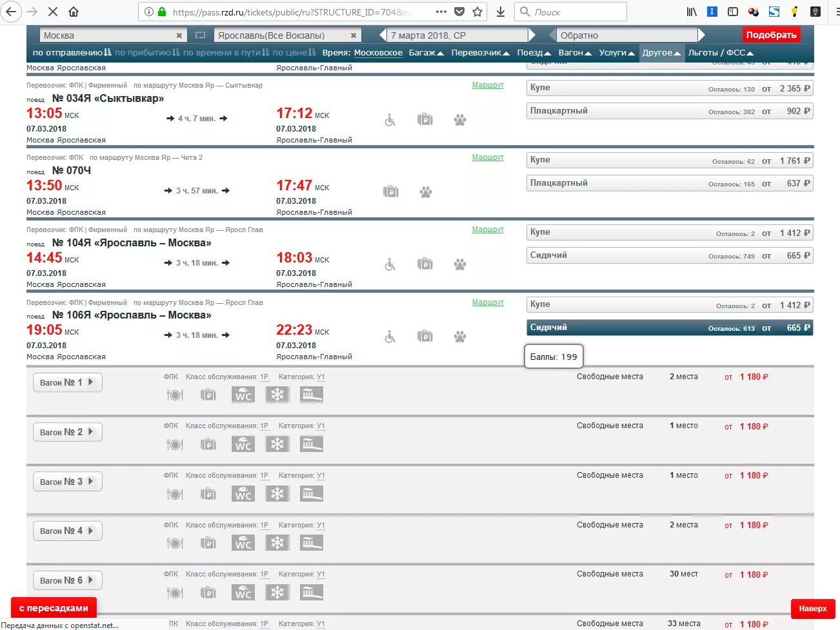Select the previous travel date arrow
The height and width of the screenshot is (630, 840).
tap(382, 35)
